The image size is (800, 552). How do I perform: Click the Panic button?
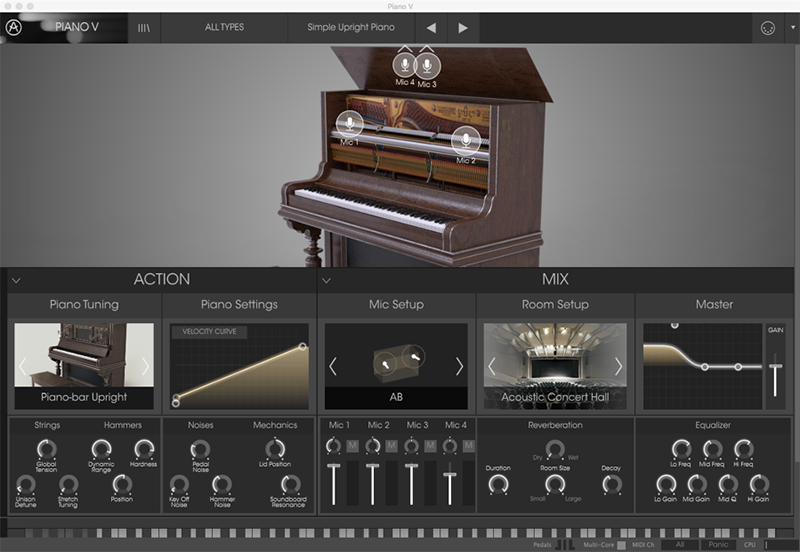point(718,545)
